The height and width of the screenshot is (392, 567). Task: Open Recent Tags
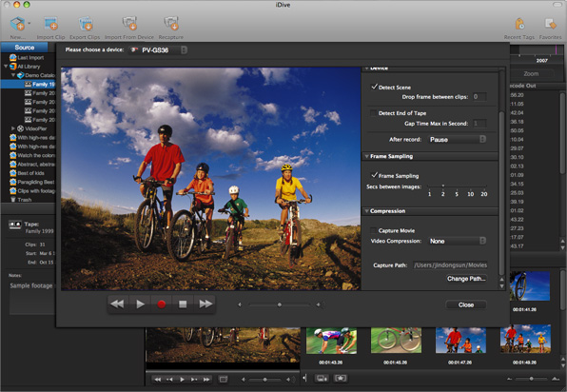[x=519, y=24]
